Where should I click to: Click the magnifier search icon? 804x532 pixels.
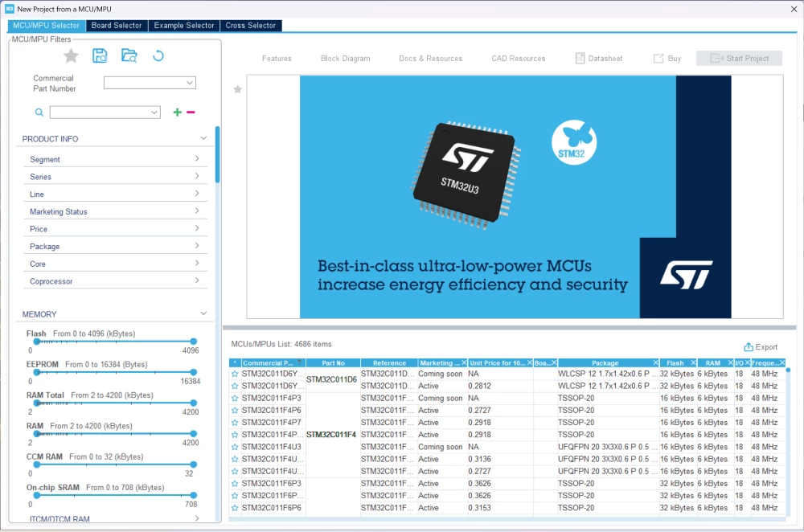[x=39, y=113]
